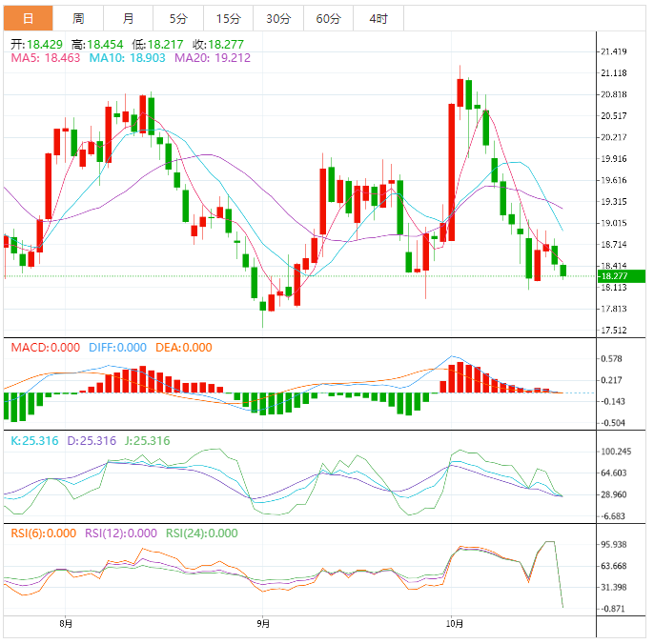
Task: Click the 19.015 price axis label
Action: 614,223
